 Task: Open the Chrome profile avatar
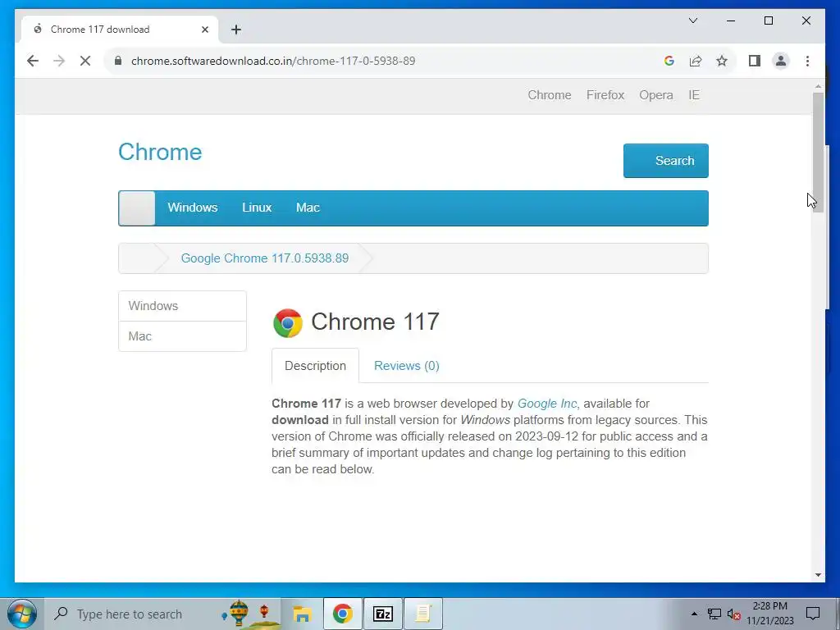(x=781, y=61)
